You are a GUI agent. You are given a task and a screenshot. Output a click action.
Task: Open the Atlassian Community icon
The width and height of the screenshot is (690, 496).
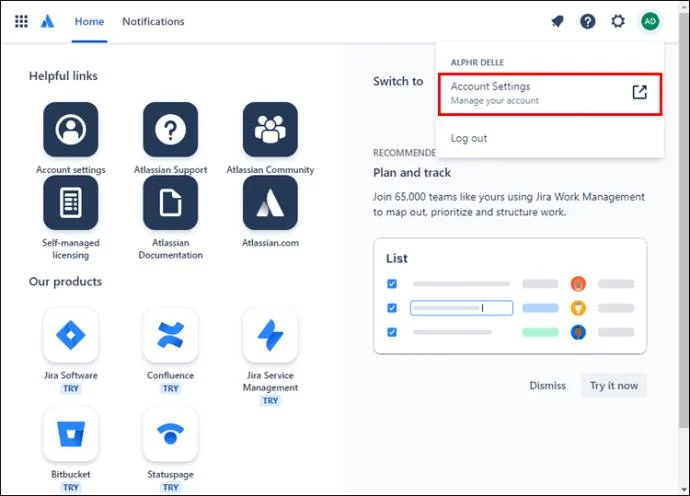[x=270, y=129]
